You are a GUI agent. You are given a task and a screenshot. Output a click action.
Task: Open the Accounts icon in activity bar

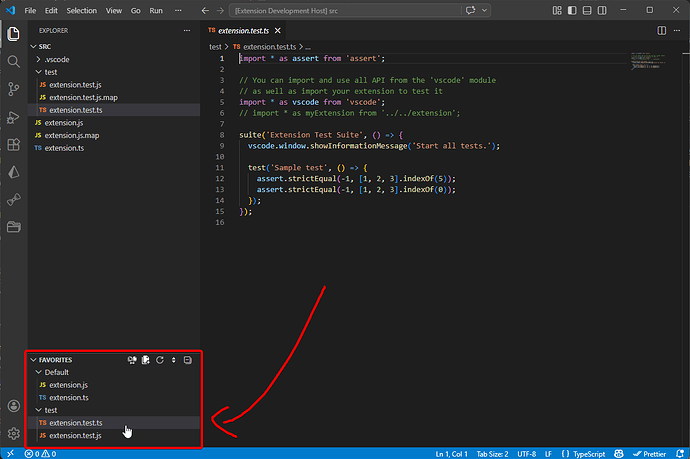tap(14, 406)
